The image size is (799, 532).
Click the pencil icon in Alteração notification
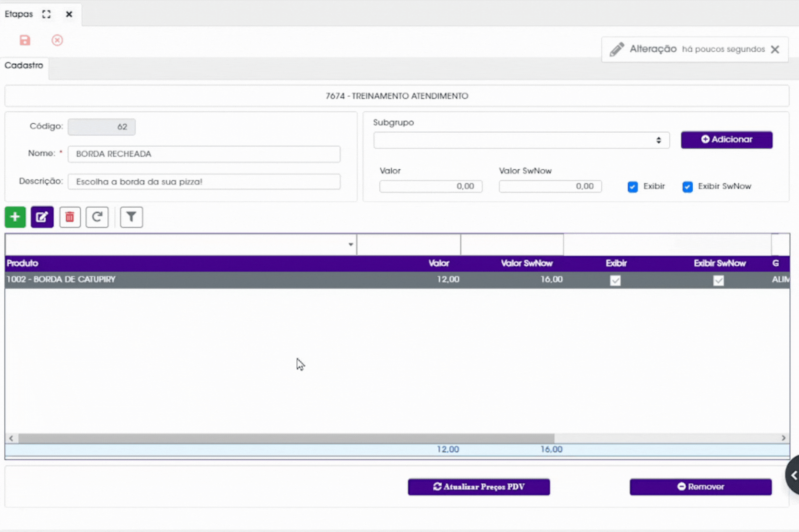pos(617,49)
